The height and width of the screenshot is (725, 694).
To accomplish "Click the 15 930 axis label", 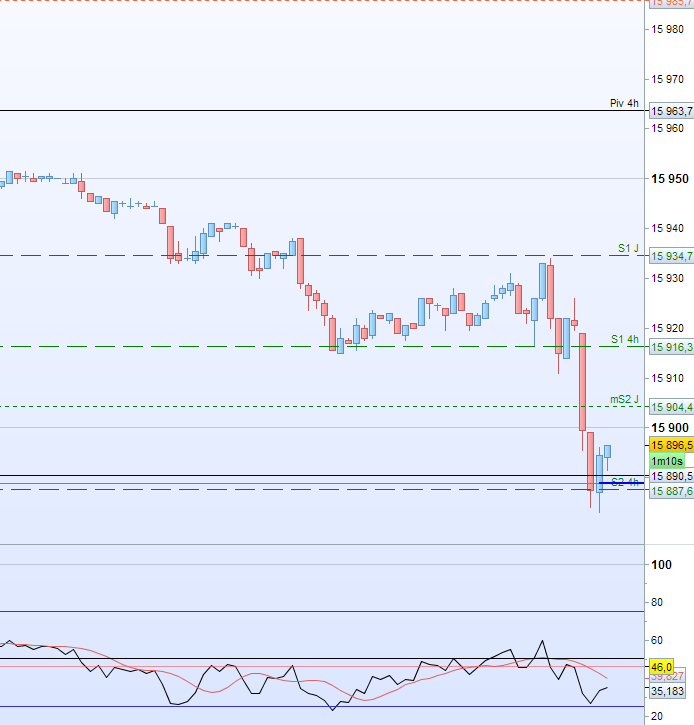I will coord(667,278).
